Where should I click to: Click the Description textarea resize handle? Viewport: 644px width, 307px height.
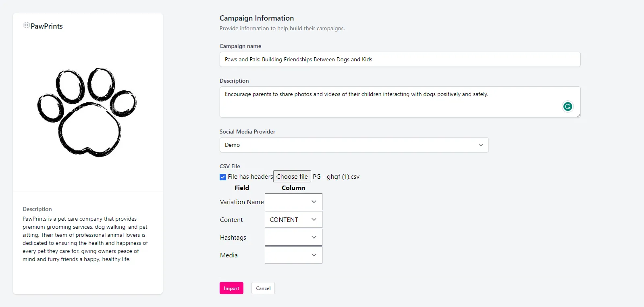578,115
